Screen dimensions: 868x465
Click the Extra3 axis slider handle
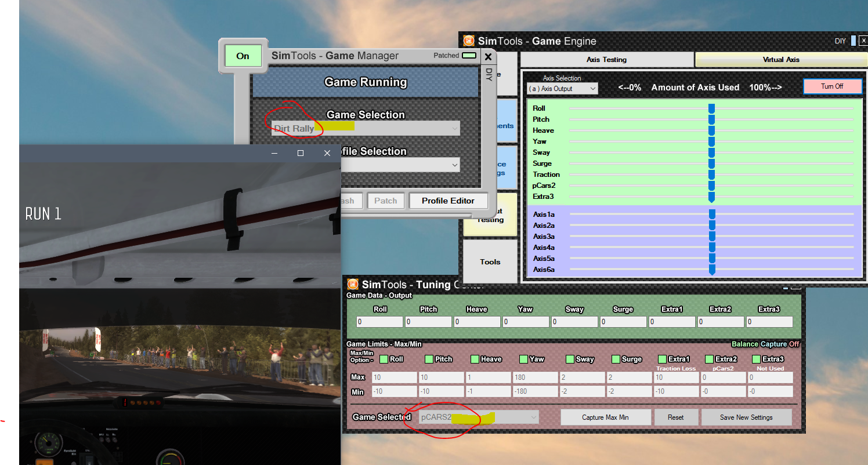(711, 197)
